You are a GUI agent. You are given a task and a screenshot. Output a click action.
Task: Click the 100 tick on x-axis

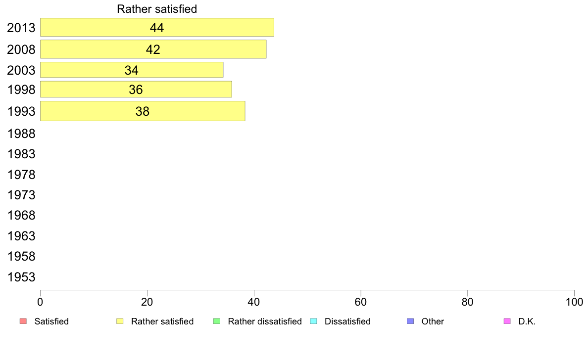click(574, 302)
